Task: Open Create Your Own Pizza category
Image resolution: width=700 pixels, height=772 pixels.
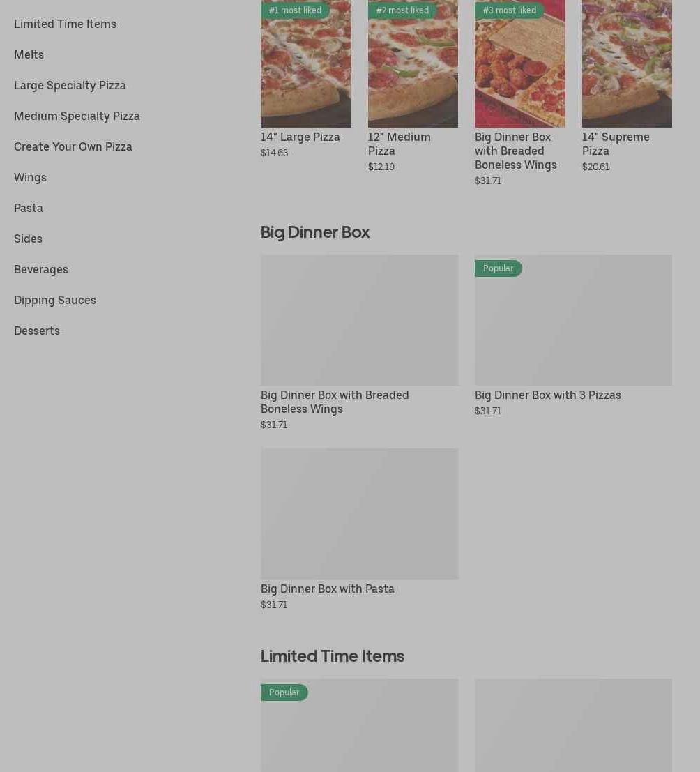Action: [x=73, y=146]
